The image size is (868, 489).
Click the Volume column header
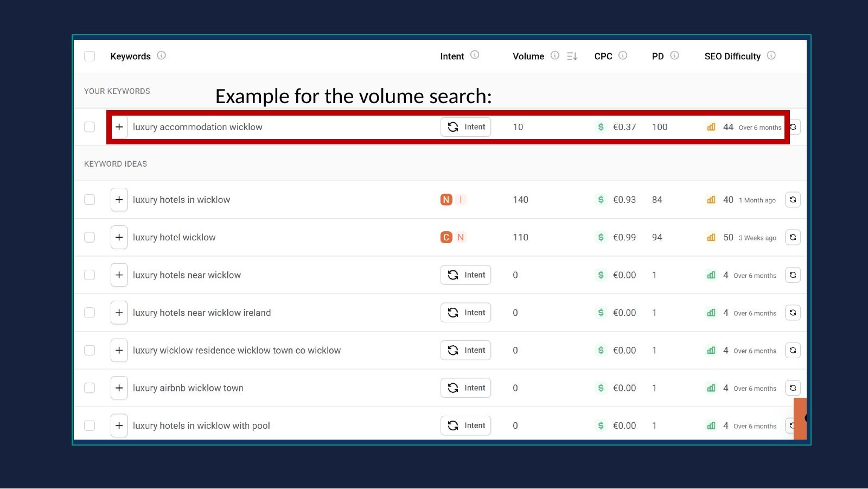click(528, 56)
